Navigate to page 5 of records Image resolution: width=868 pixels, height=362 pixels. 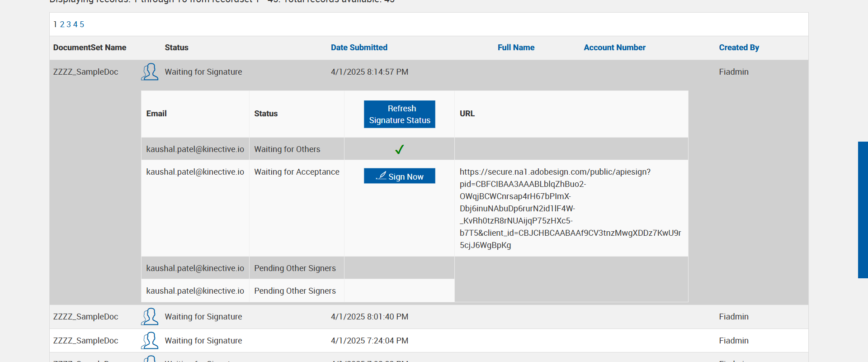click(x=82, y=24)
